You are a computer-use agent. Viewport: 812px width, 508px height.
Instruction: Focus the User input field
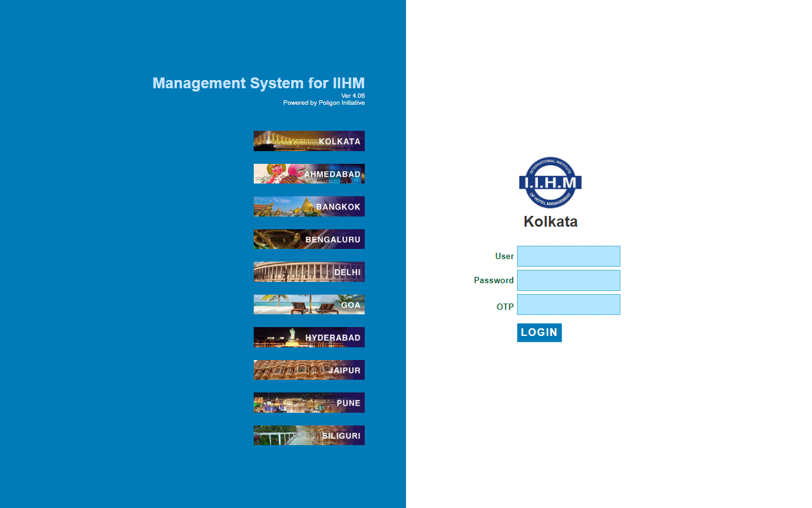pos(568,257)
